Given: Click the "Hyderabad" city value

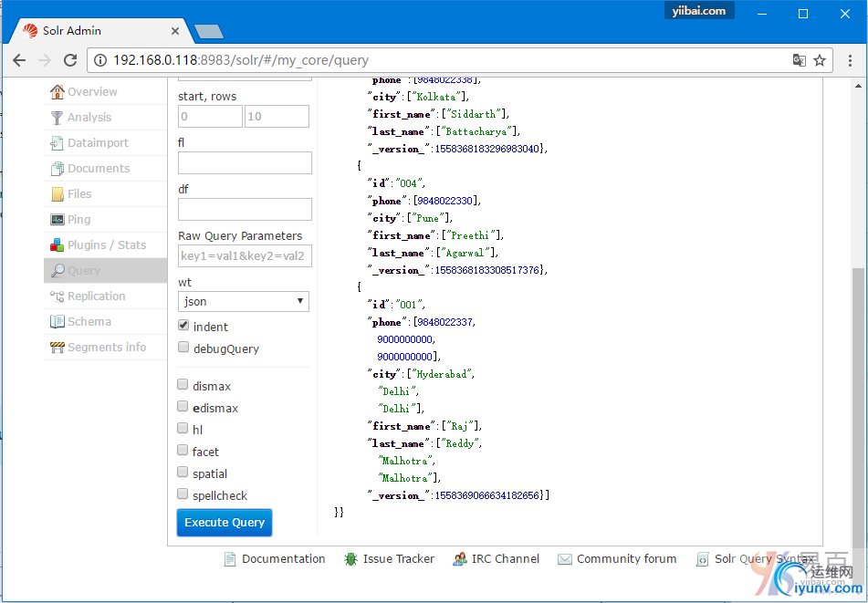Looking at the screenshot, I should (x=443, y=375).
